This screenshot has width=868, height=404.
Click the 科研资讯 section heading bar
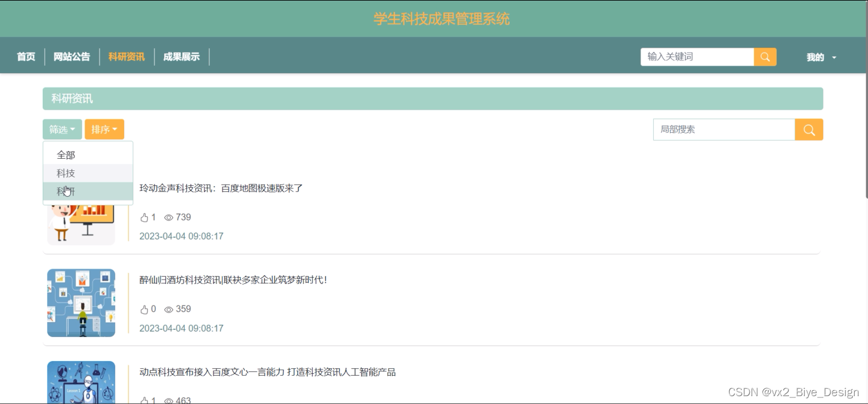click(433, 98)
